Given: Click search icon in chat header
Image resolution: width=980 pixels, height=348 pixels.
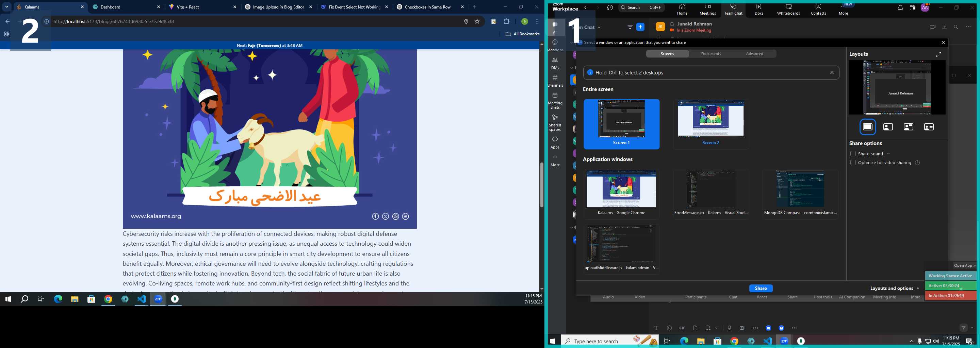Looking at the screenshot, I should [x=956, y=27].
